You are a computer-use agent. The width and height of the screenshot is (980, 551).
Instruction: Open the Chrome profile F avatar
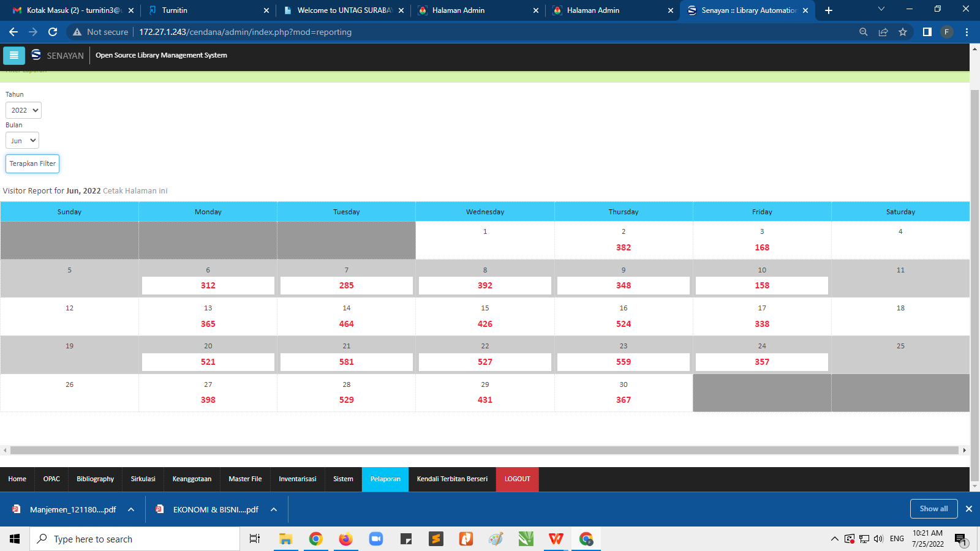tap(947, 32)
